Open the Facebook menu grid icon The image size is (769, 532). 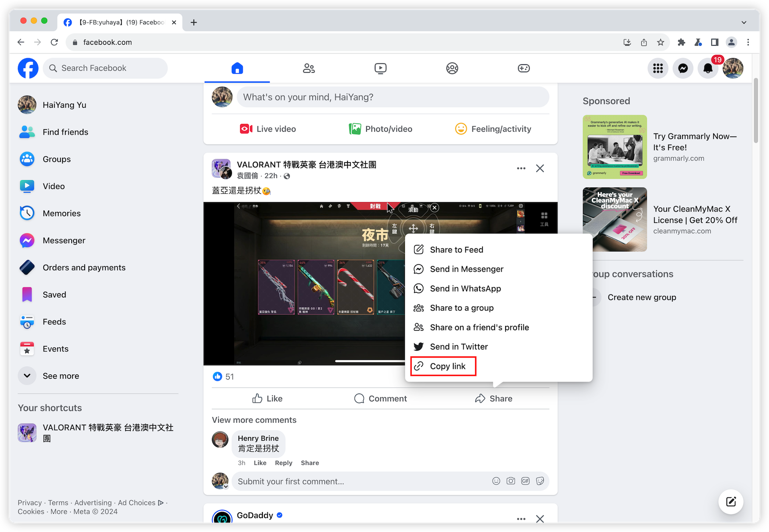coord(657,68)
